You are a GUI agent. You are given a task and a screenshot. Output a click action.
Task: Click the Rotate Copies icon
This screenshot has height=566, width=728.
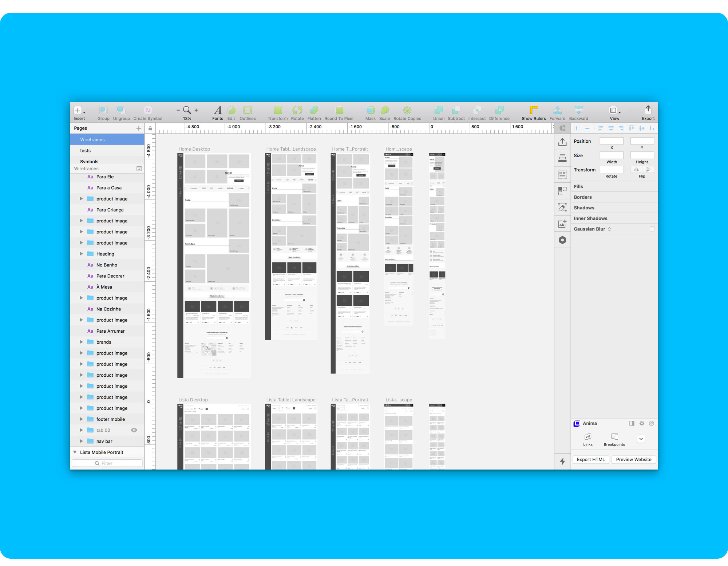[x=407, y=110]
